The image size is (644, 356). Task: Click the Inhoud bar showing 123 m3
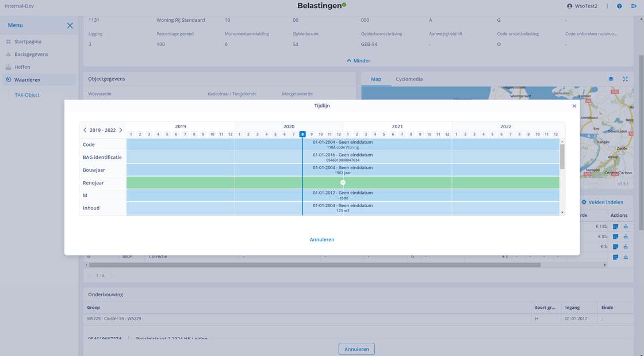(x=343, y=208)
